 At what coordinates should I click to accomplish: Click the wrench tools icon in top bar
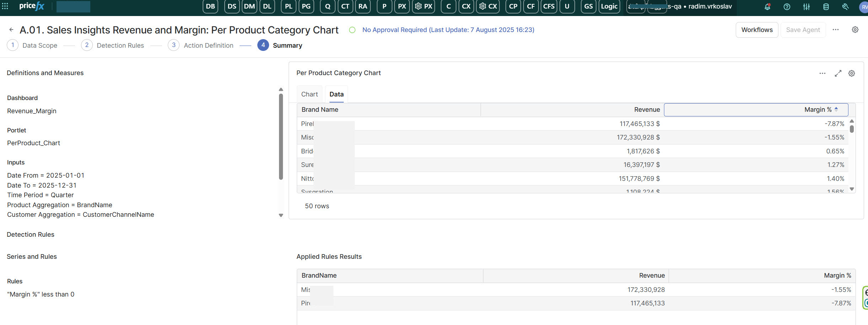point(846,7)
